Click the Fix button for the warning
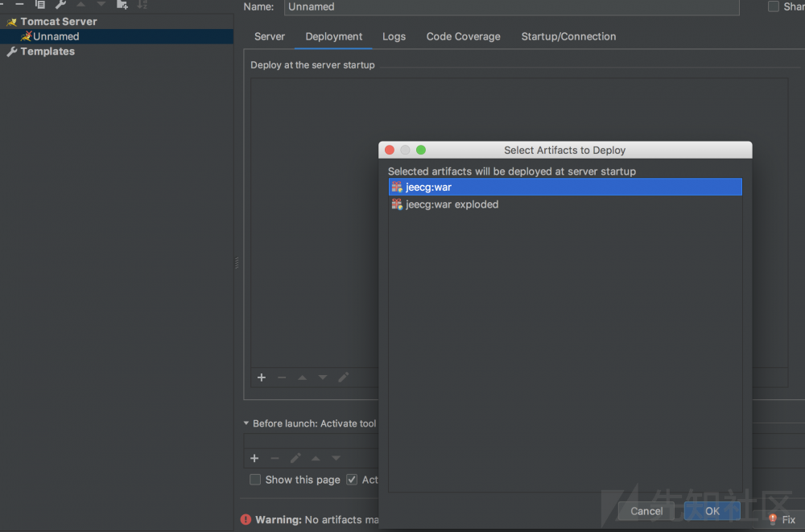 [x=782, y=519]
